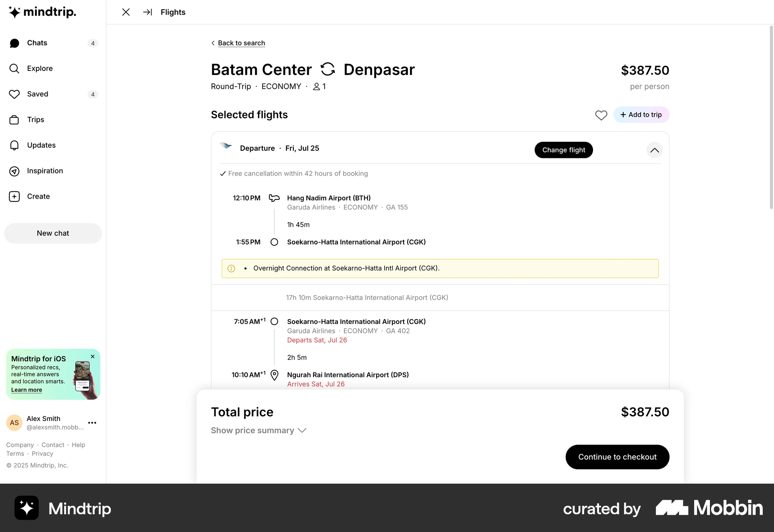Save selected flights with heart icon
This screenshot has width=774, height=532.
tap(601, 115)
